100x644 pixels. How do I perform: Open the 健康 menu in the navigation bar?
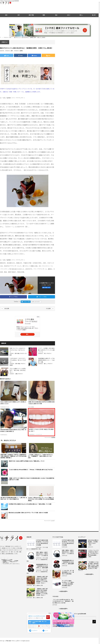pyautogui.click(x=44, y=15)
